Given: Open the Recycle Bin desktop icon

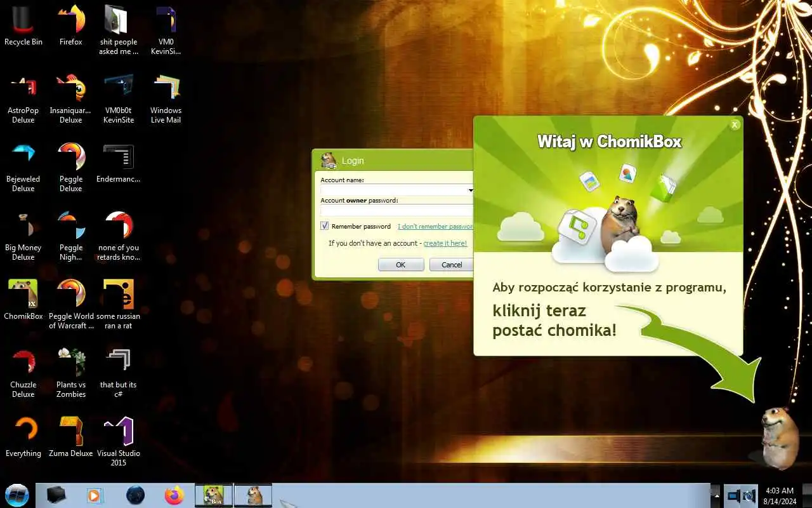Looking at the screenshot, I should [x=23, y=25].
